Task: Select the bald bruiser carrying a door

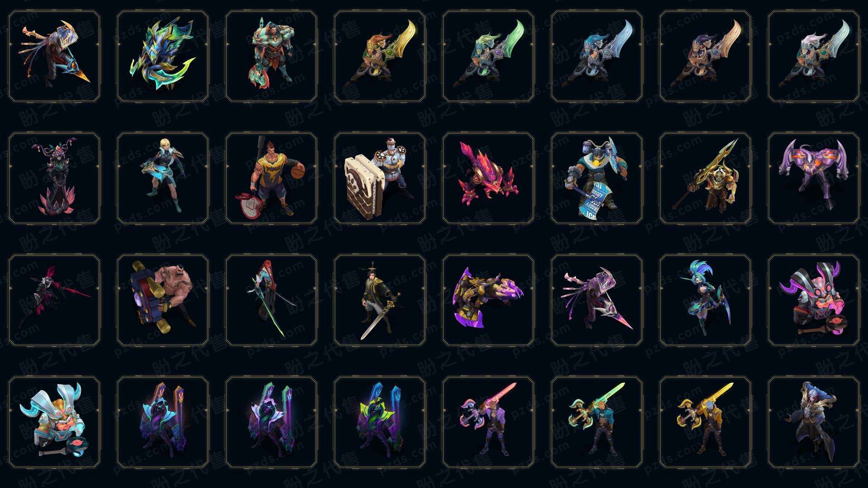Action: (163, 300)
